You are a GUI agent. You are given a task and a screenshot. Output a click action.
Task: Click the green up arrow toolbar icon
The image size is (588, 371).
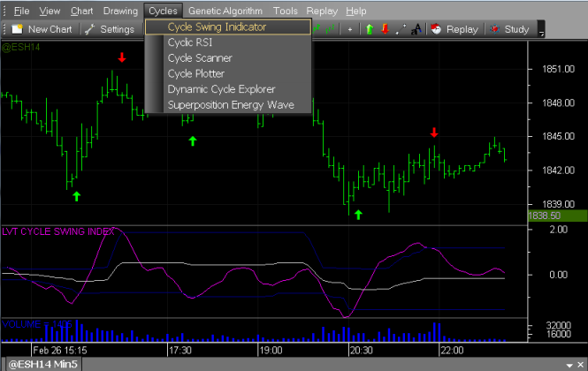point(369,29)
